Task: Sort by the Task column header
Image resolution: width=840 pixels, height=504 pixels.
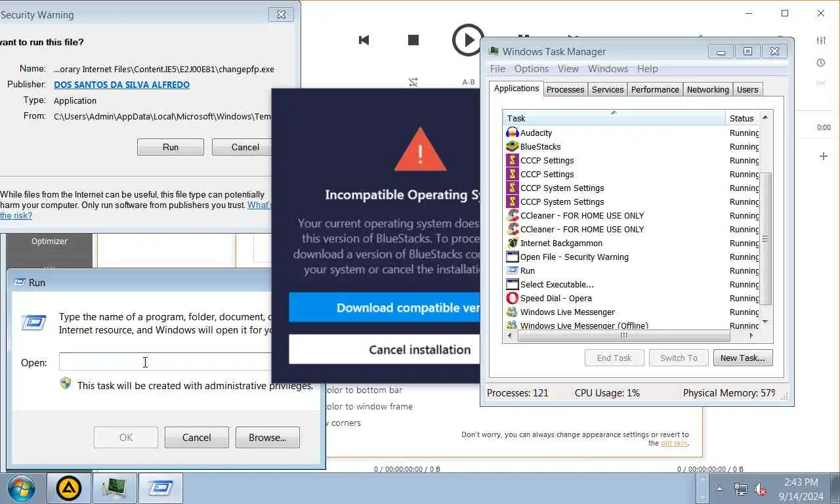Action: pyautogui.click(x=614, y=118)
